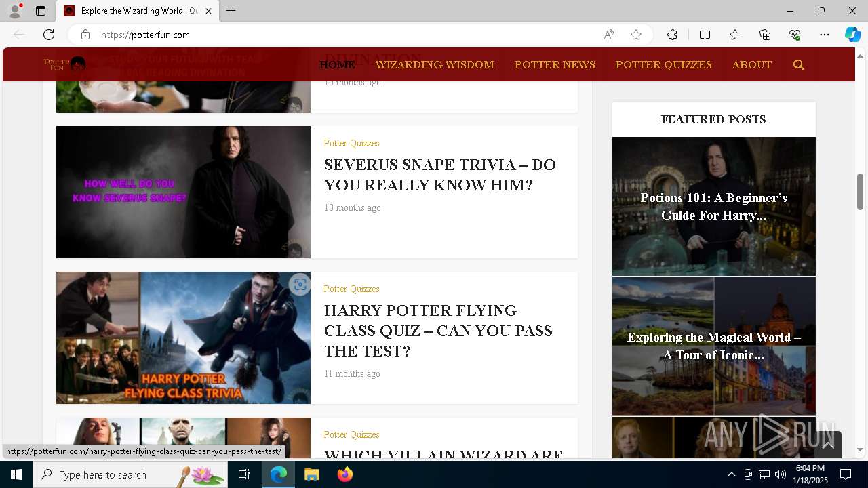Open the taskbar clock showing 6:04 PM

811,474
